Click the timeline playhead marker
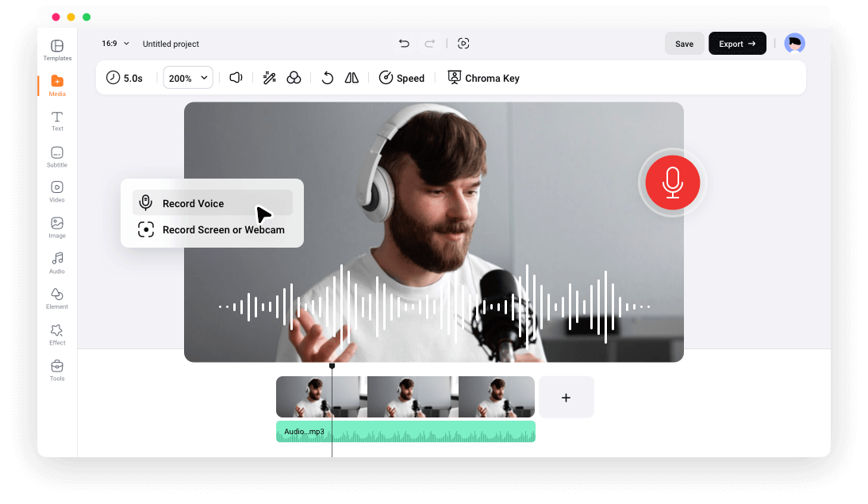This screenshot has height=504, width=868. click(332, 366)
